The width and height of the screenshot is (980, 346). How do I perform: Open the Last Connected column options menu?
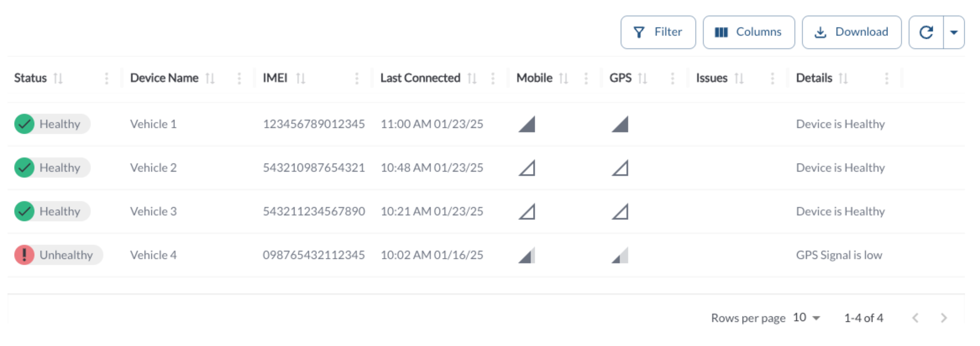tap(493, 78)
